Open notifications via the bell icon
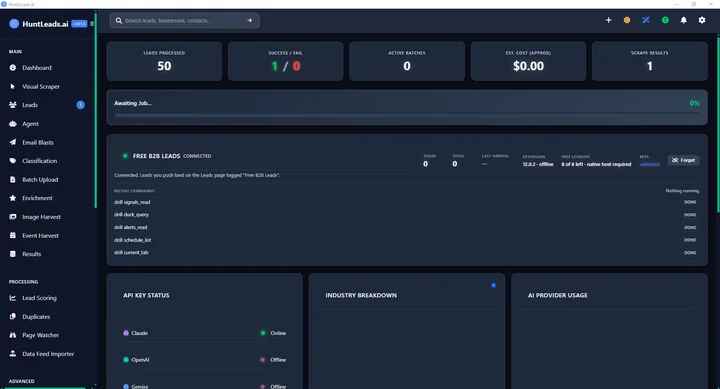Viewport: 720px width, 389px height. tap(683, 20)
